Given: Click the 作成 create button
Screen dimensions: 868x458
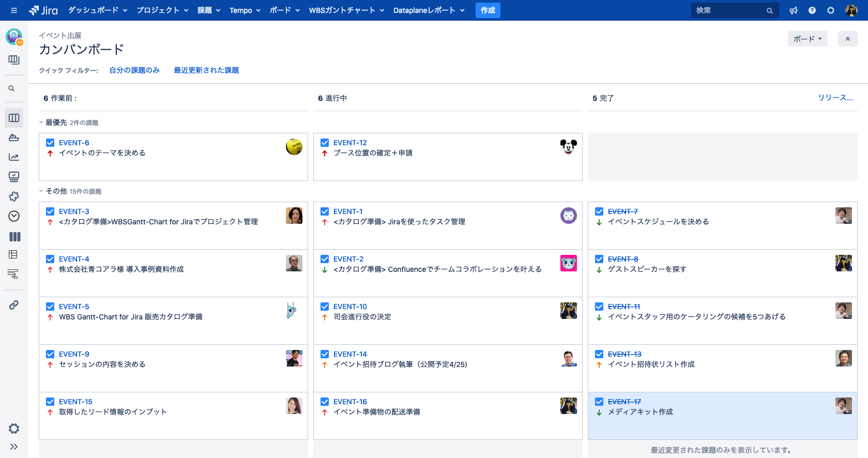Looking at the screenshot, I should 488,10.
